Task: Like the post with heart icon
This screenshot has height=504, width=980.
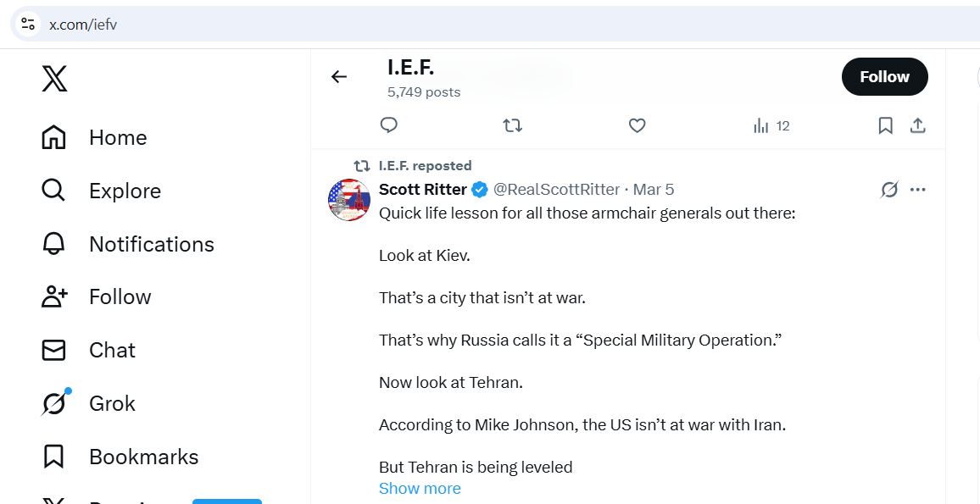Action: (x=638, y=125)
